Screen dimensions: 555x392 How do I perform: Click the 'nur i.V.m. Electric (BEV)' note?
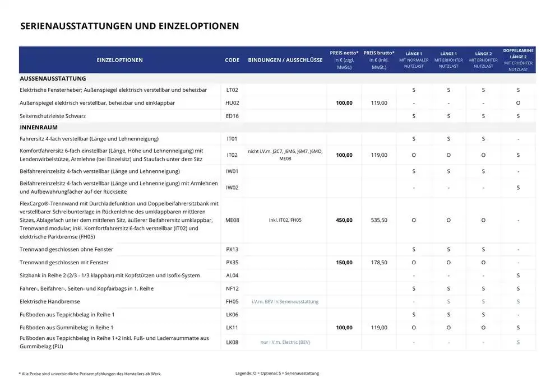pyautogui.click(x=285, y=342)
